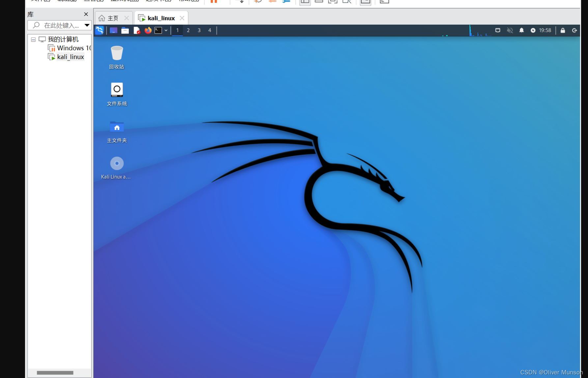This screenshot has height=378, width=588.
Task: Click the 19:58 panel clock
Action: pos(545,30)
